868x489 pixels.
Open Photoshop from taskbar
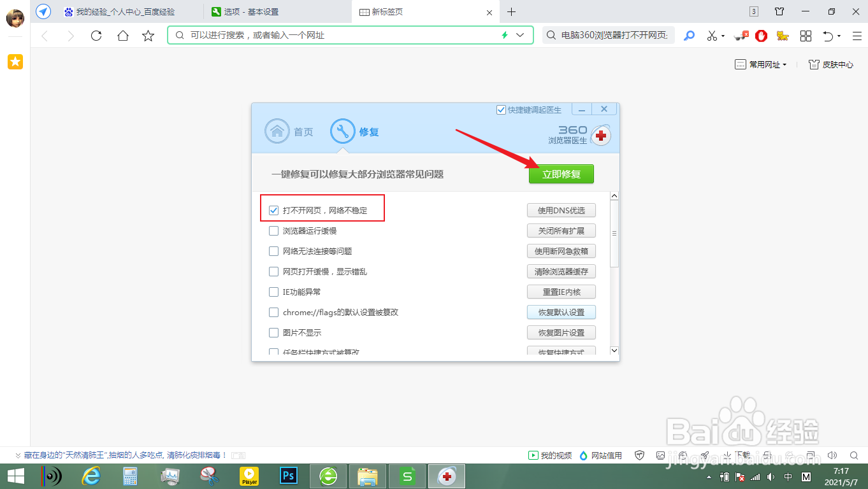(x=289, y=476)
